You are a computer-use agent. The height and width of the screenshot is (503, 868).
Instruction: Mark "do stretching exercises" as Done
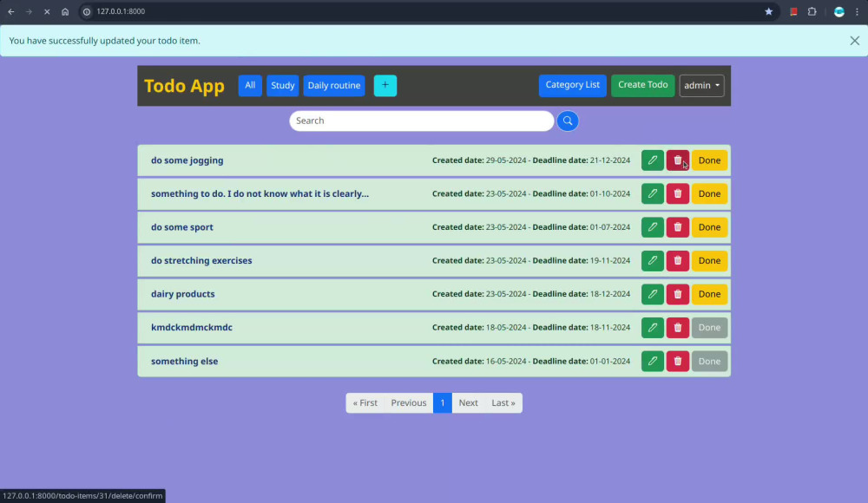click(709, 261)
